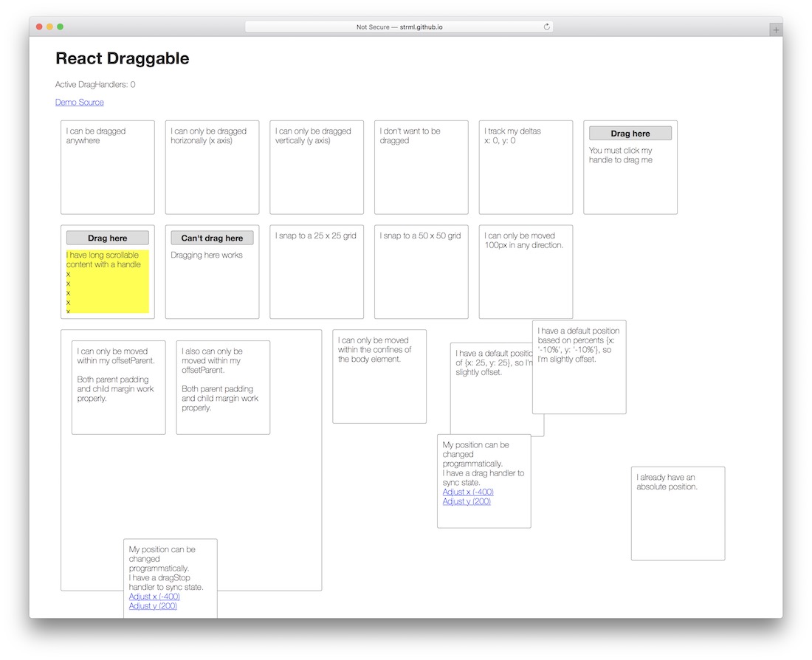Viewport: 812px width, 660px height.
Task: Open a new tab with the plus button
Action: pyautogui.click(x=776, y=30)
